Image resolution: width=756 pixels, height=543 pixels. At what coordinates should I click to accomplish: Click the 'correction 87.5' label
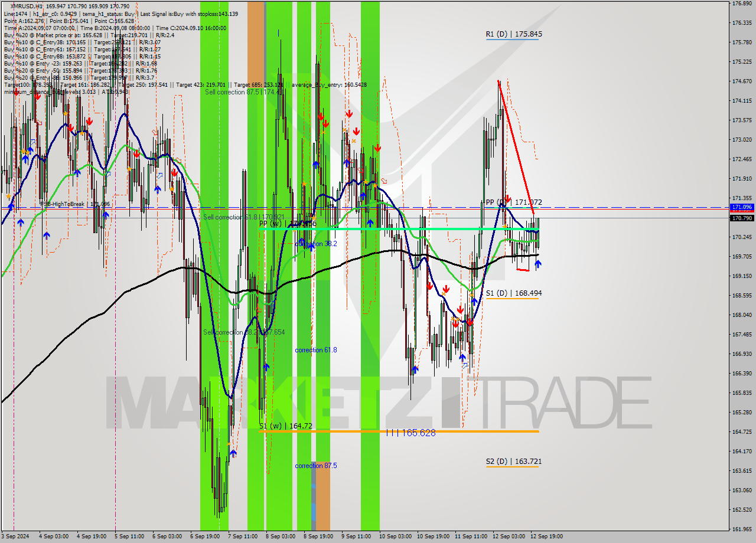(x=316, y=466)
